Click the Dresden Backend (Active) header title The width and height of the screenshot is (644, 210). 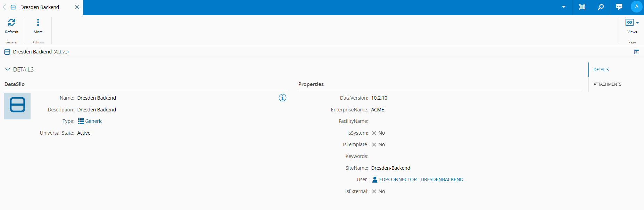(x=41, y=52)
